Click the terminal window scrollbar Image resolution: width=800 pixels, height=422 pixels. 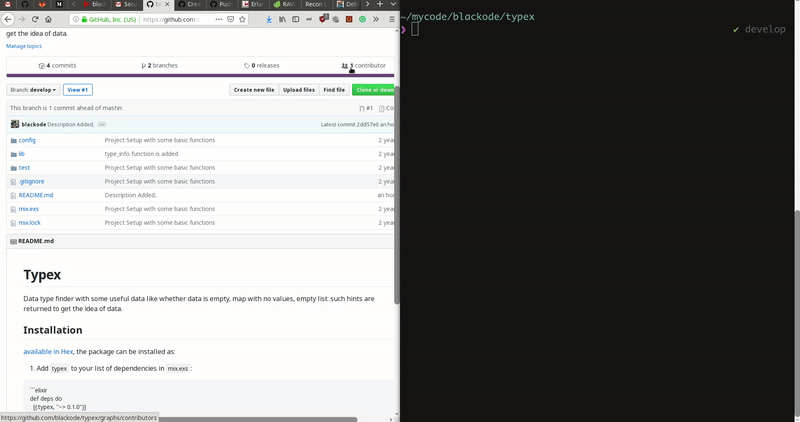click(797, 315)
